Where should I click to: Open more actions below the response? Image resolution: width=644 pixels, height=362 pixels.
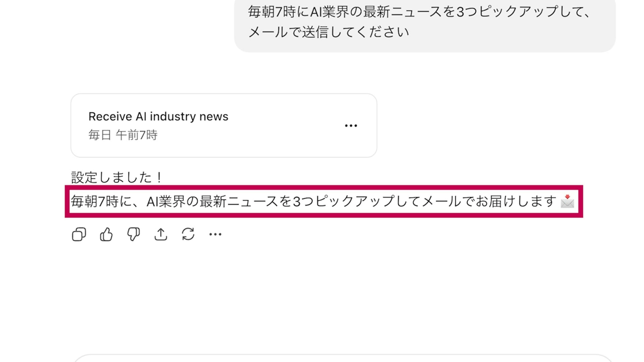point(215,234)
